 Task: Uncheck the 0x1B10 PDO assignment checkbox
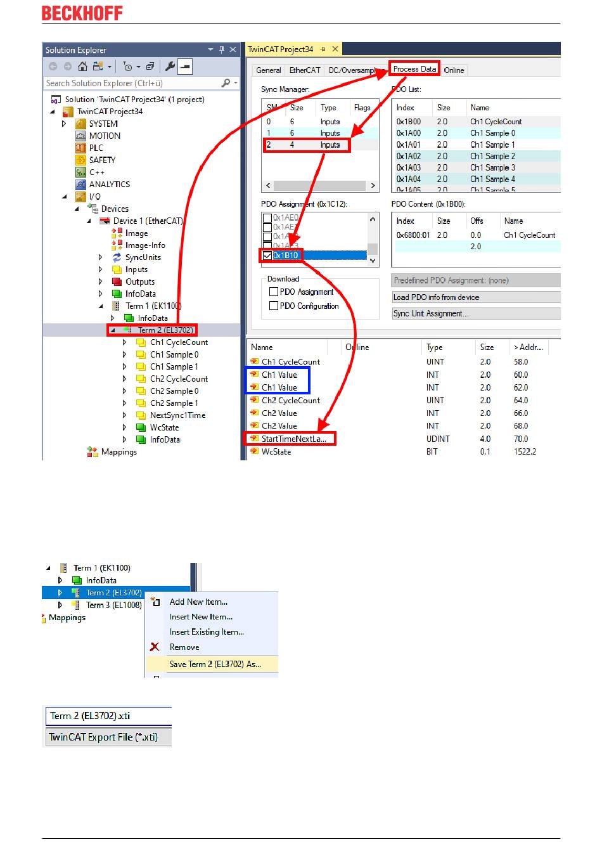267,256
